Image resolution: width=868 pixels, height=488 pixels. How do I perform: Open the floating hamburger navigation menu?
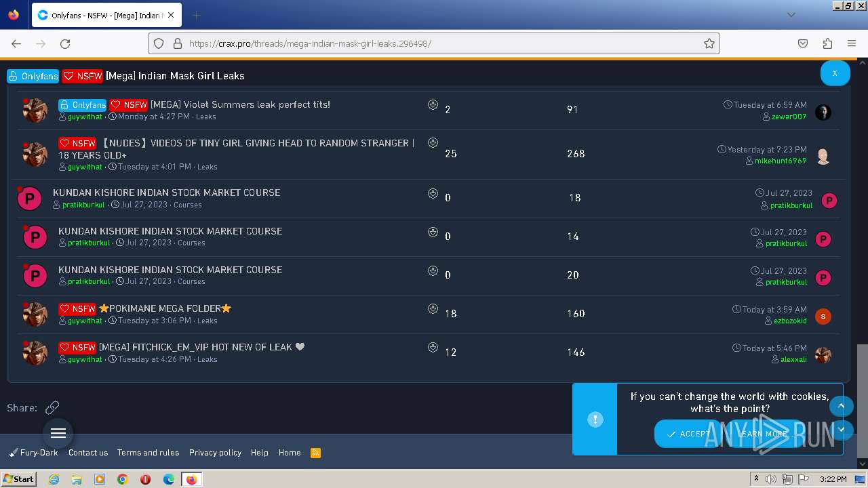click(58, 433)
